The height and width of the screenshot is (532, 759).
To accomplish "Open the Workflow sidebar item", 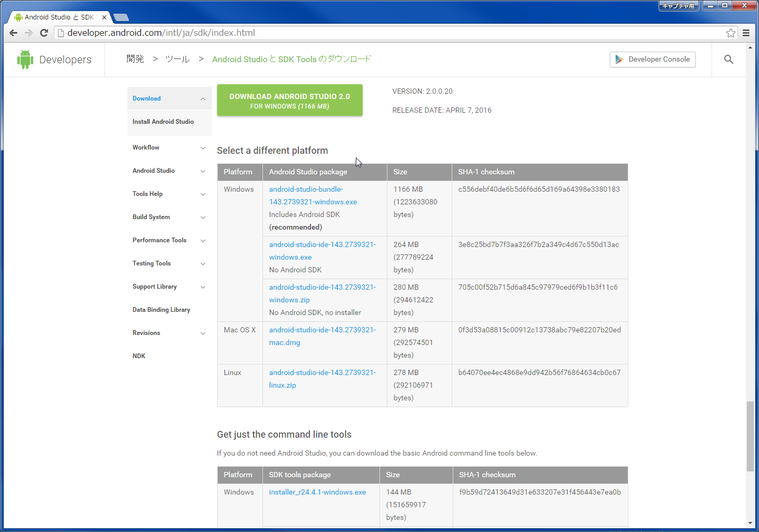I will pyautogui.click(x=146, y=147).
